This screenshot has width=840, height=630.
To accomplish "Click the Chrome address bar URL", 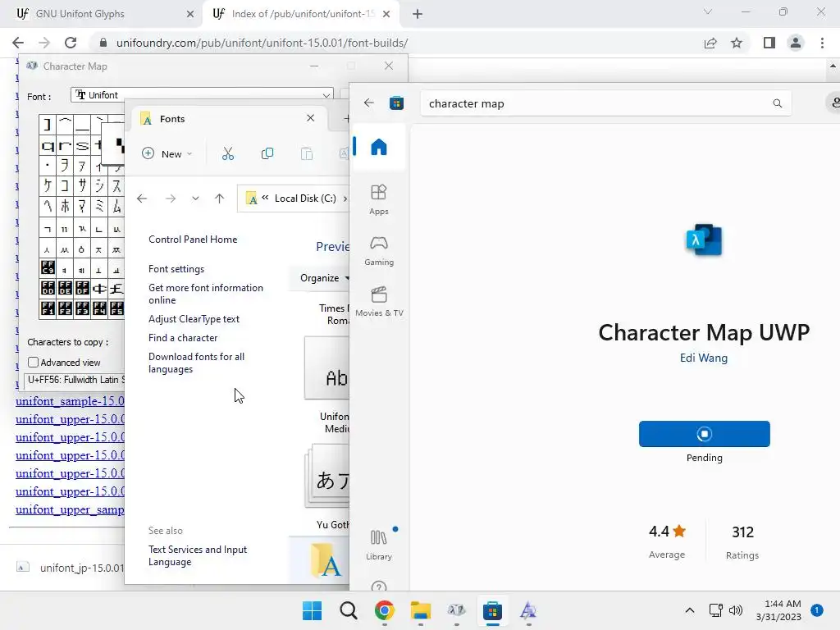I will coord(262,43).
